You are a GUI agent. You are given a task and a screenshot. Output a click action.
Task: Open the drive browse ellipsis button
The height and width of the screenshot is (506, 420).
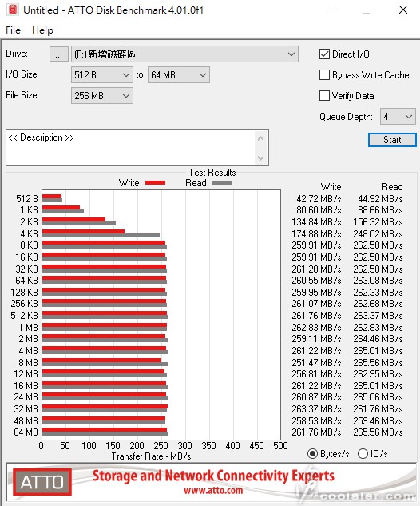click(x=58, y=54)
